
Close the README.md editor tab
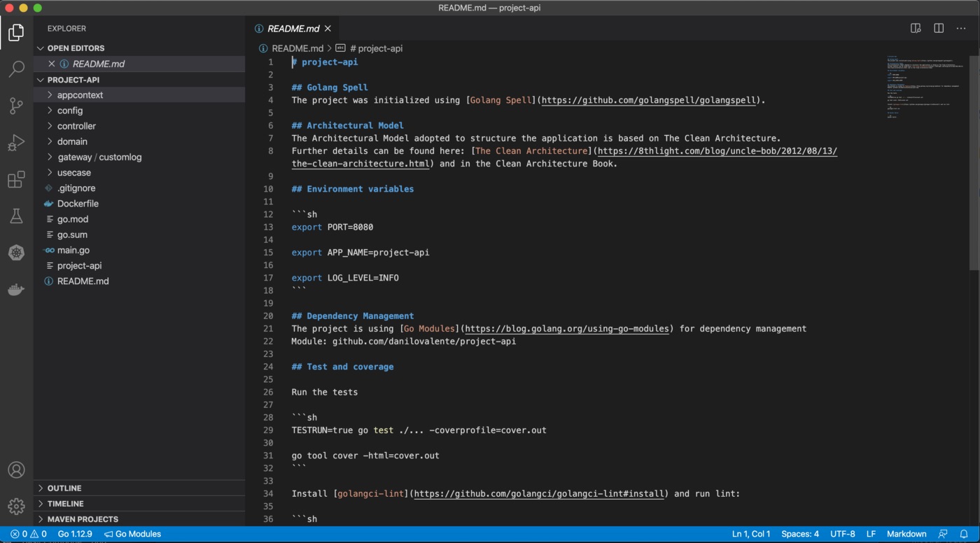click(x=328, y=29)
